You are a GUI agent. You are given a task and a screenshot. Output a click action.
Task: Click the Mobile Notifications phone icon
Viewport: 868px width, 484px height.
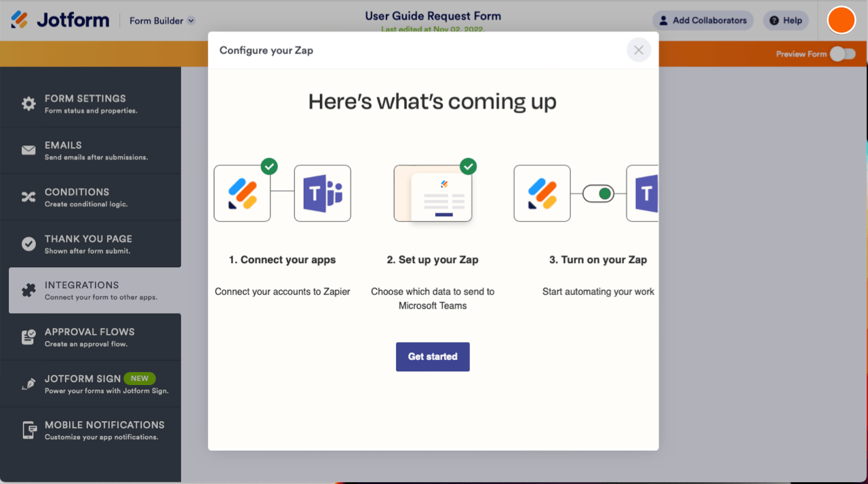(x=29, y=430)
